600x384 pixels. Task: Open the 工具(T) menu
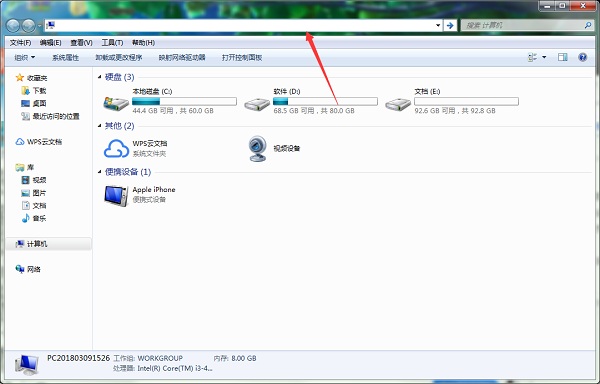click(x=112, y=42)
